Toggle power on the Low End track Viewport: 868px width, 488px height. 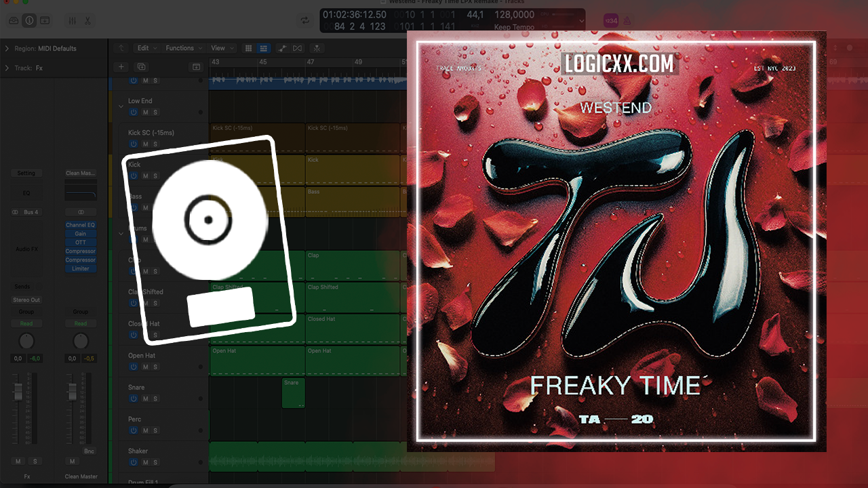pos(133,113)
